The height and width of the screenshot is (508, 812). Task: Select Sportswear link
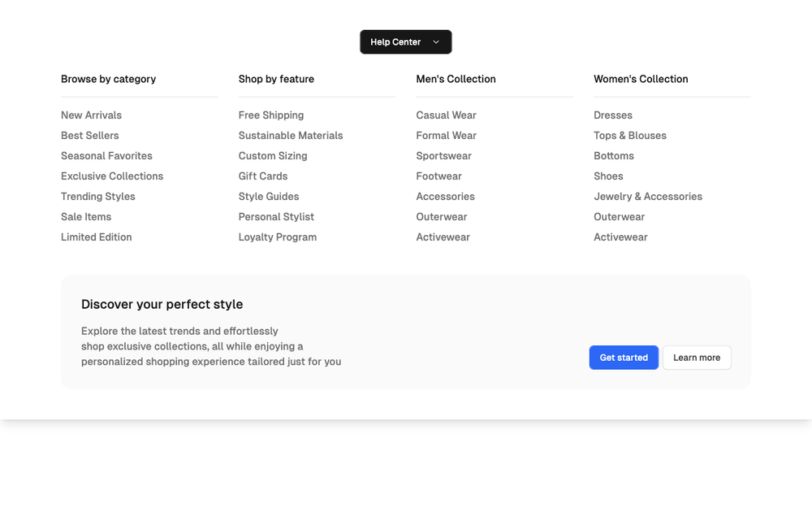point(444,155)
